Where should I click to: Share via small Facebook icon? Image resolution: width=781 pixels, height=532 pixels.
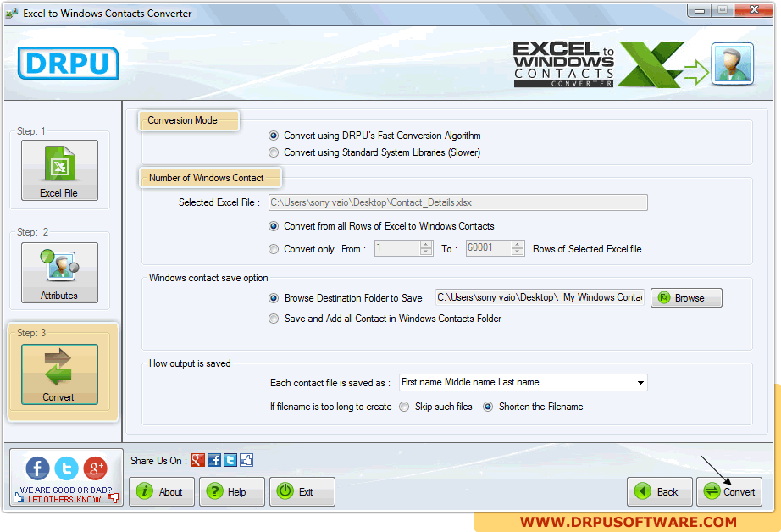point(214,460)
